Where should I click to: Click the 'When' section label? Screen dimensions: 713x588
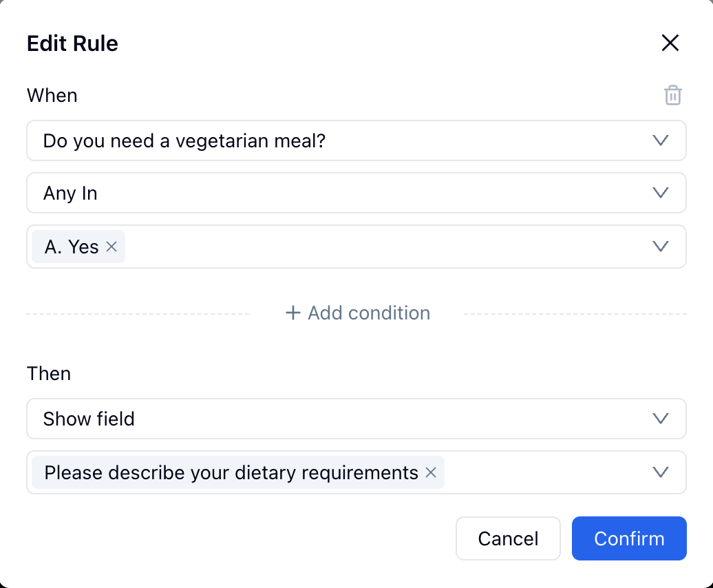(x=52, y=95)
